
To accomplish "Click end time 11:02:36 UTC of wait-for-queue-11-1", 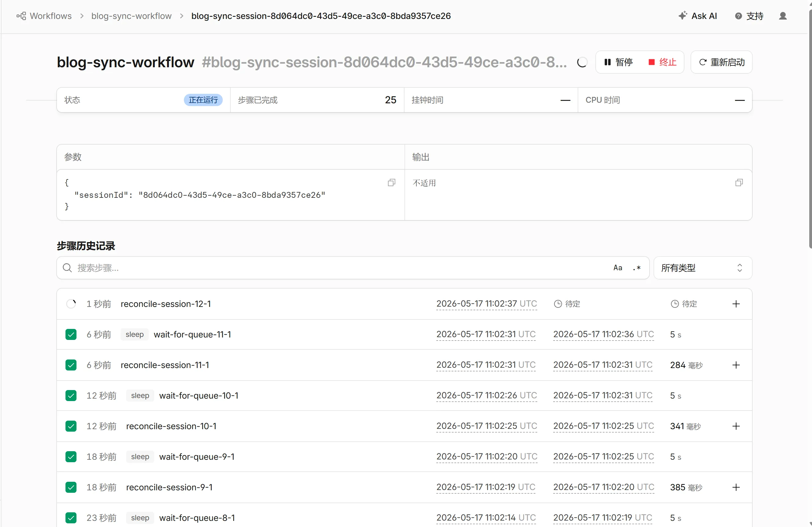I will (x=604, y=334).
